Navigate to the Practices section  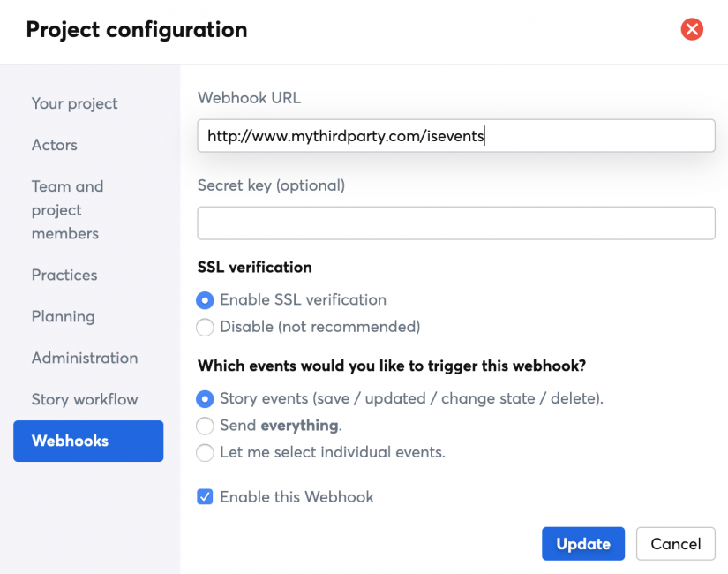point(64,275)
